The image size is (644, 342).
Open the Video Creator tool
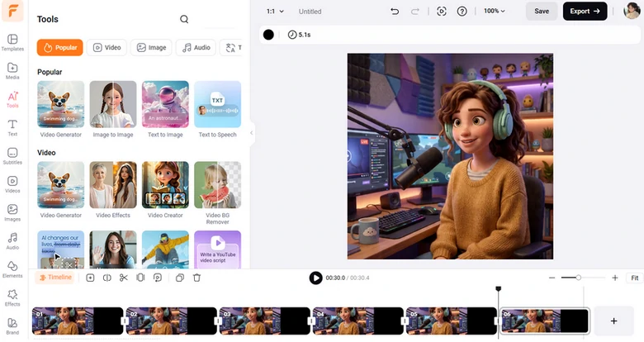165,189
